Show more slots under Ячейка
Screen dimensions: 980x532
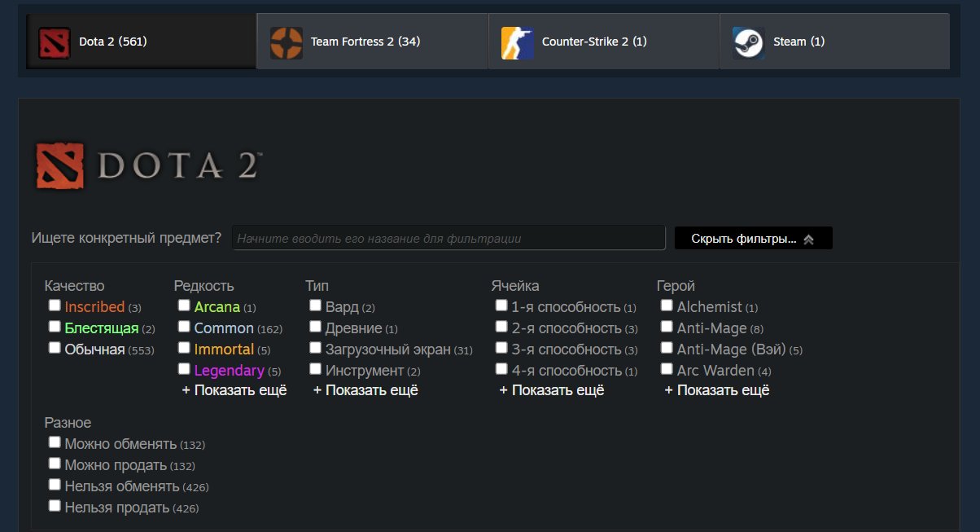[x=552, y=390]
